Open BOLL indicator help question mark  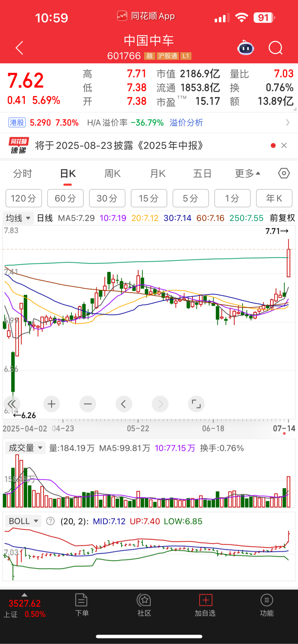pyautogui.click(x=50, y=521)
